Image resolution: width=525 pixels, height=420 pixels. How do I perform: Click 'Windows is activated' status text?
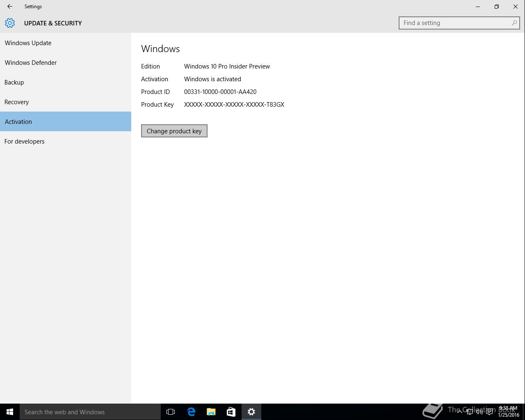[212, 79]
